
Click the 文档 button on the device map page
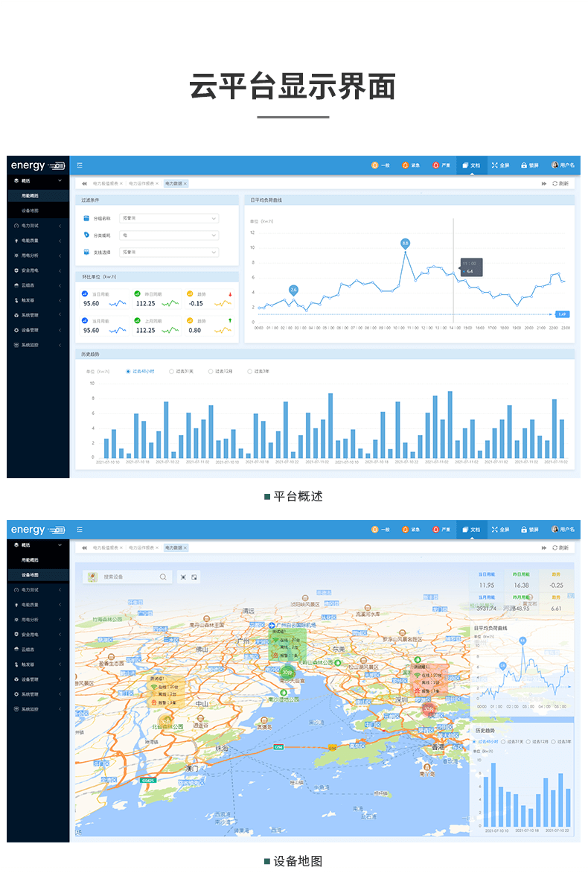coord(470,530)
